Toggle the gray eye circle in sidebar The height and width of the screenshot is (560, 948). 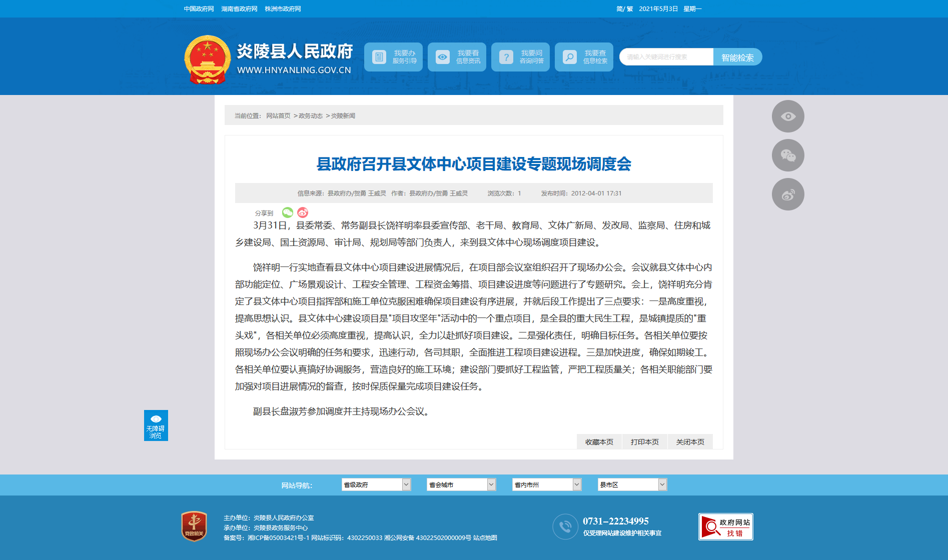[x=788, y=116]
